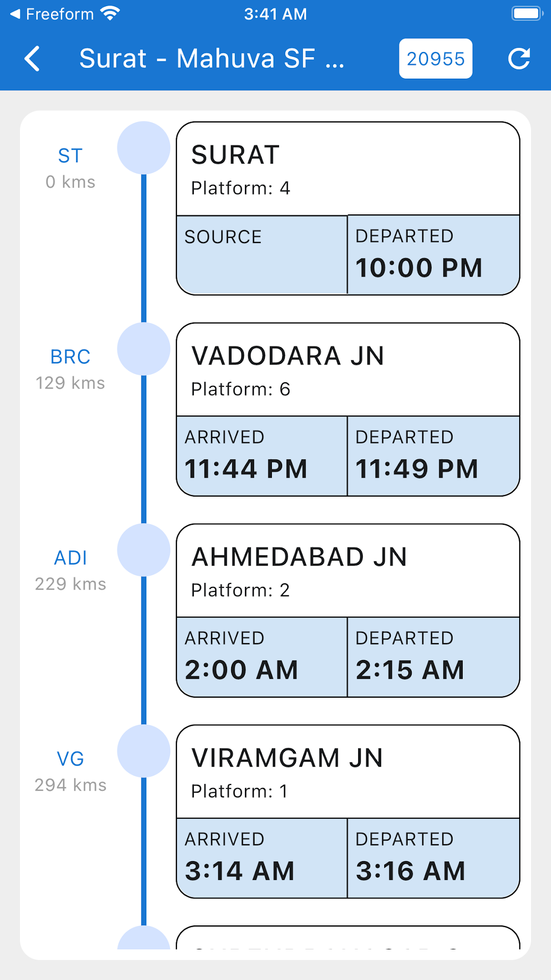Open the SURAT station card
Screen dimensions: 551x980
347,169
